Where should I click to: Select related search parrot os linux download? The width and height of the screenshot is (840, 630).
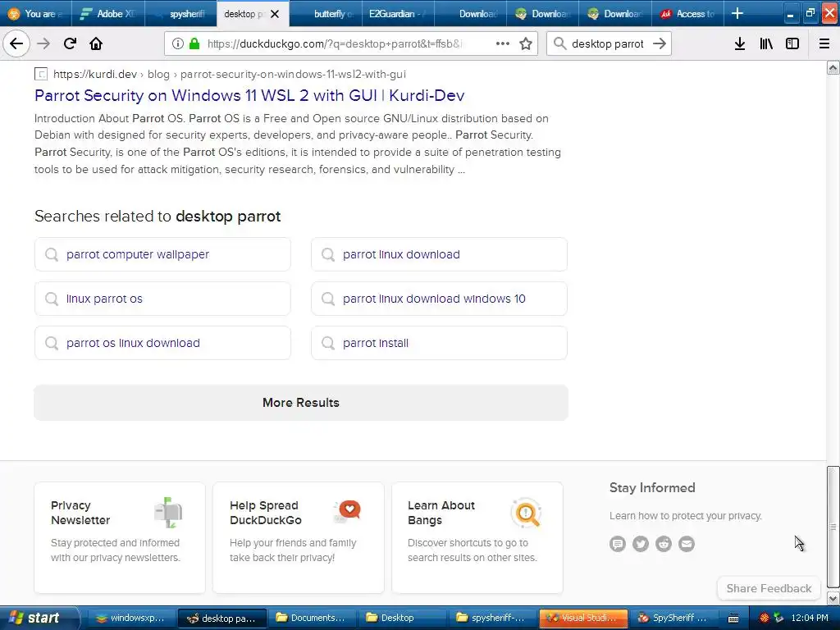[x=163, y=343]
